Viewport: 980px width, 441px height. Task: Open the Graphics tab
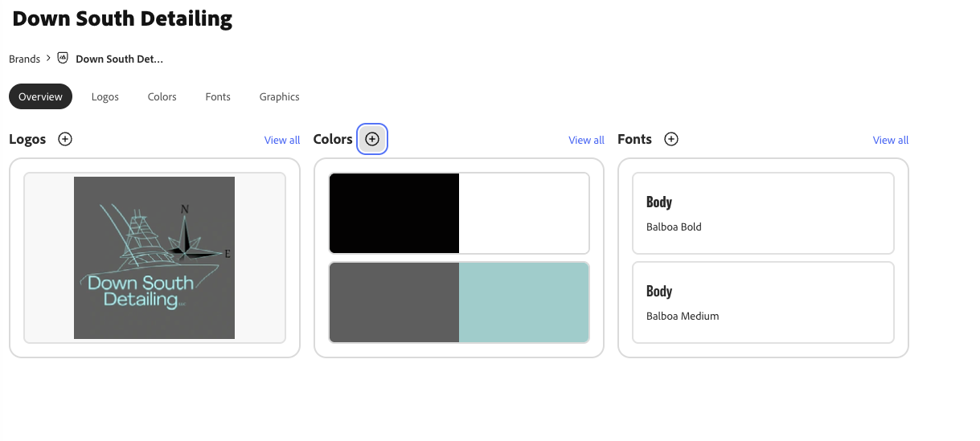pos(279,96)
